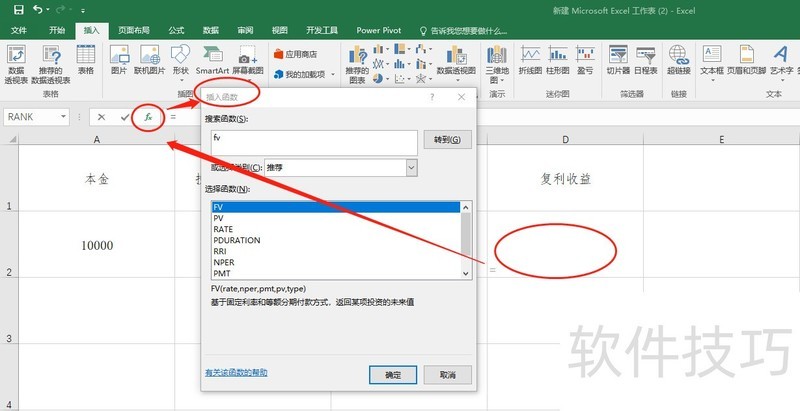Open Recommended Charts (推荐的图表)

[x=357, y=64]
